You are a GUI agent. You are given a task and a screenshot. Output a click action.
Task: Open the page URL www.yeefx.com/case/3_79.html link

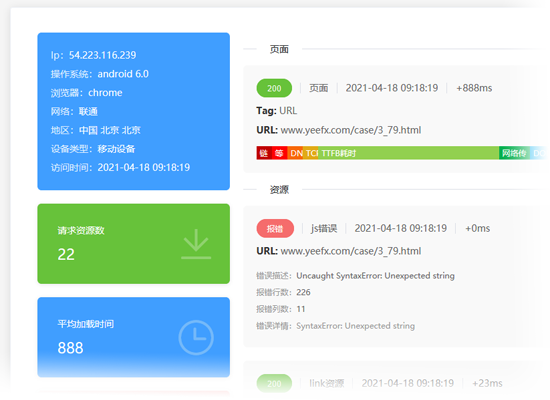(x=350, y=130)
